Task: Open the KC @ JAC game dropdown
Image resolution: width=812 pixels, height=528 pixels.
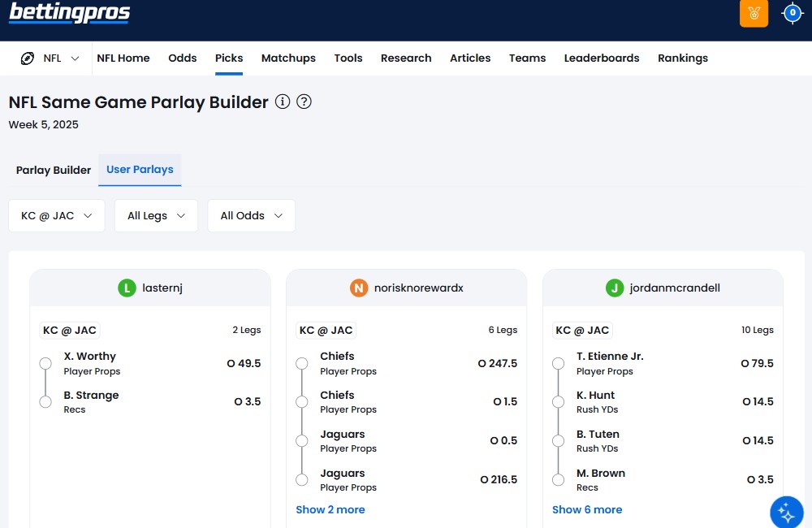Action: point(57,216)
